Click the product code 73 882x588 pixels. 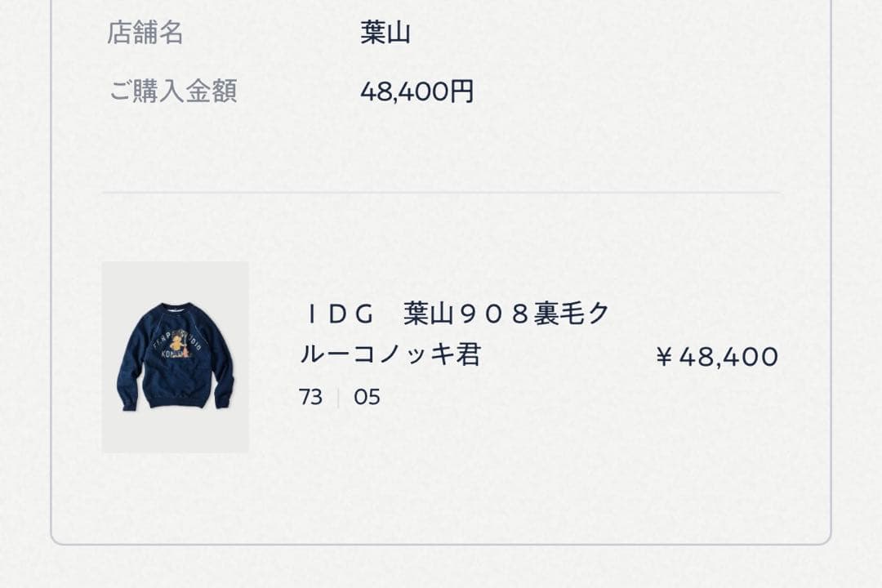click(310, 398)
